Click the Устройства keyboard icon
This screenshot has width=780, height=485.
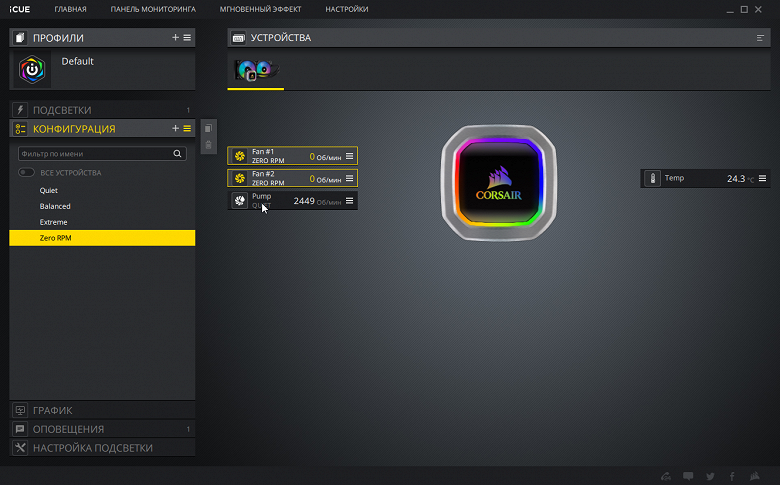[x=239, y=38]
